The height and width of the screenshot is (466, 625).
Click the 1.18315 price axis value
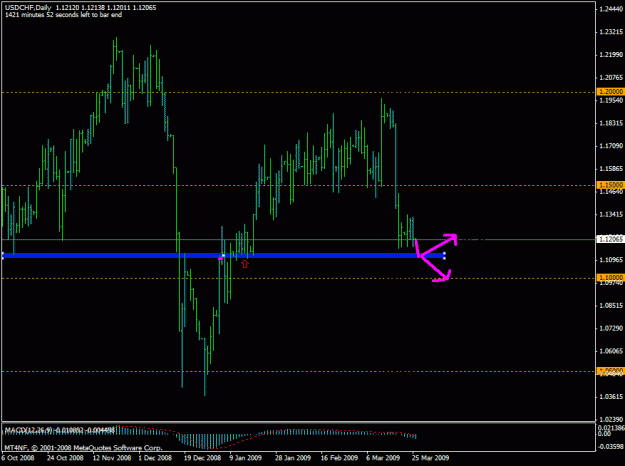point(611,123)
